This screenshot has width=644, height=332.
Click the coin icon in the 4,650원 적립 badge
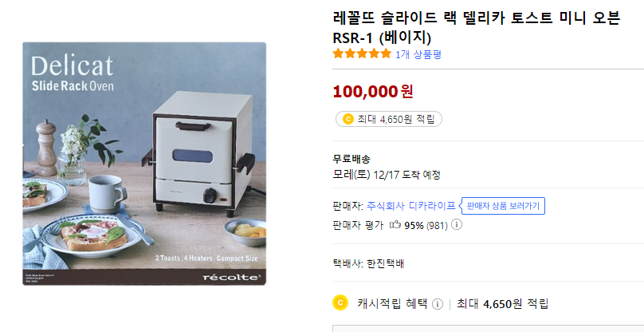pyautogui.click(x=348, y=119)
